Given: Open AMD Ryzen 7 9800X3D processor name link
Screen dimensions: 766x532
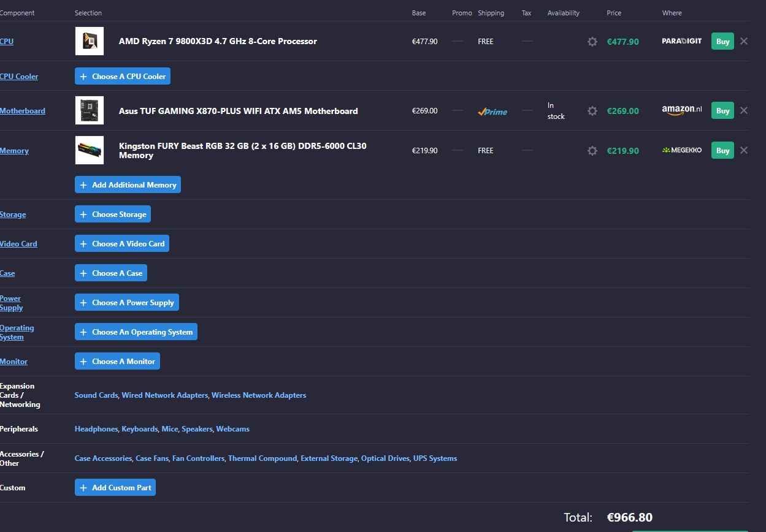Looking at the screenshot, I should pos(218,41).
